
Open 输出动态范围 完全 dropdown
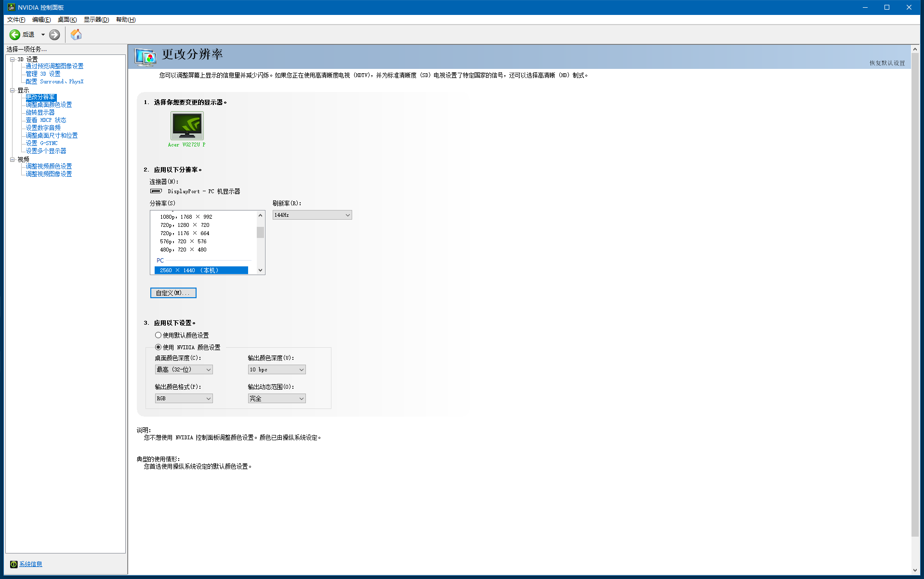click(277, 399)
